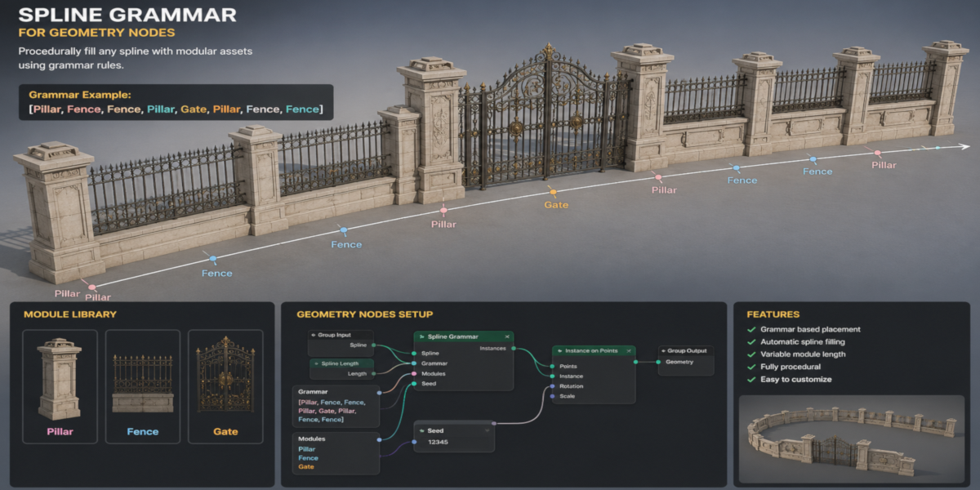Image resolution: width=980 pixels, height=490 pixels.
Task: Click the Instances output socket on Spline Grammar
Action: coord(514,349)
